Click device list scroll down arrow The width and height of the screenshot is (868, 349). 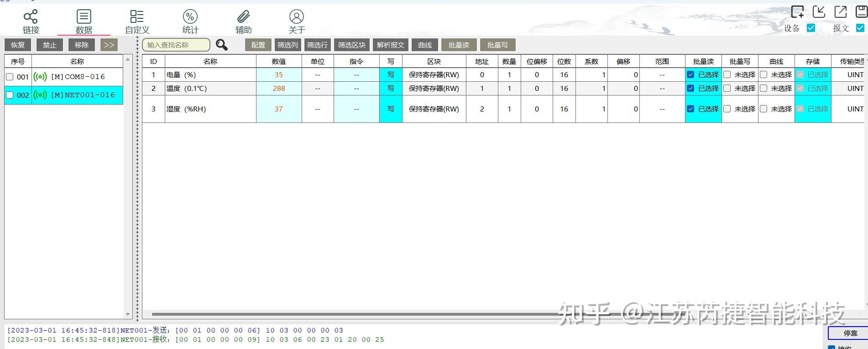128,314
